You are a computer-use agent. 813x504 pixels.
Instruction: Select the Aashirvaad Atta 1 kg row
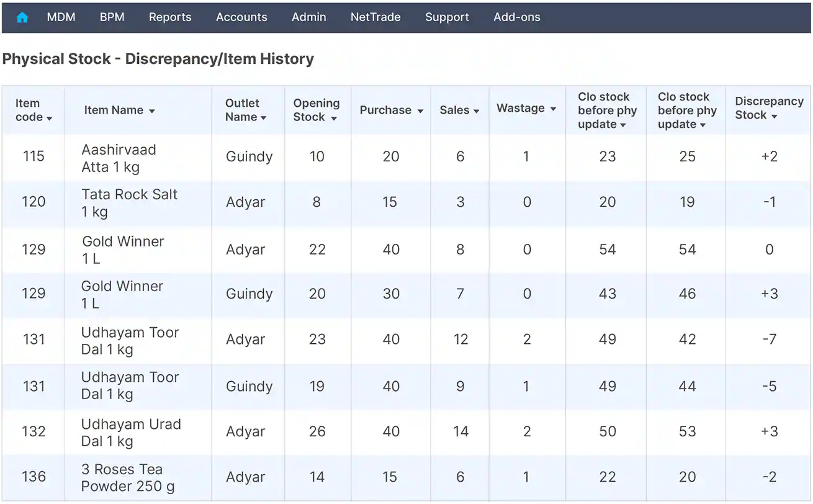coord(119,158)
